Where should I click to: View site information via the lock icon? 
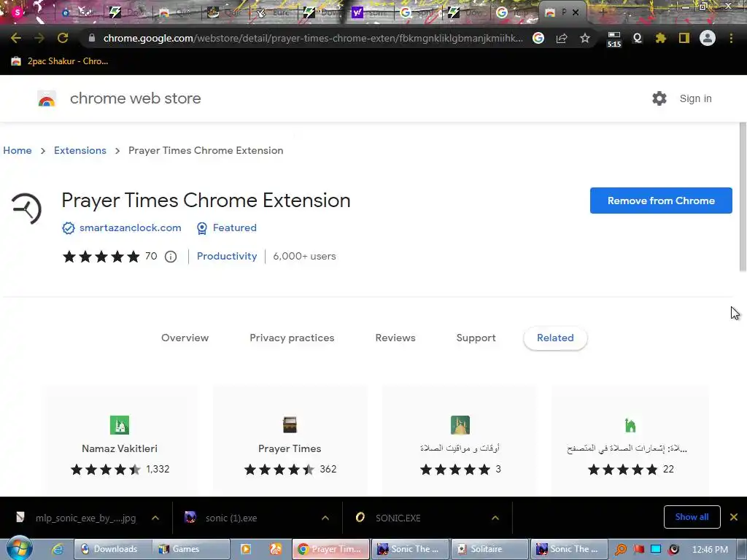coord(92,38)
